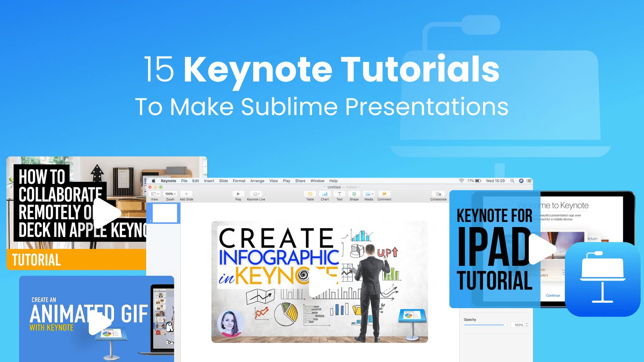Screen dimensions: 644x362
Task: Click the Add Slide toolbar button
Action: (x=186, y=194)
